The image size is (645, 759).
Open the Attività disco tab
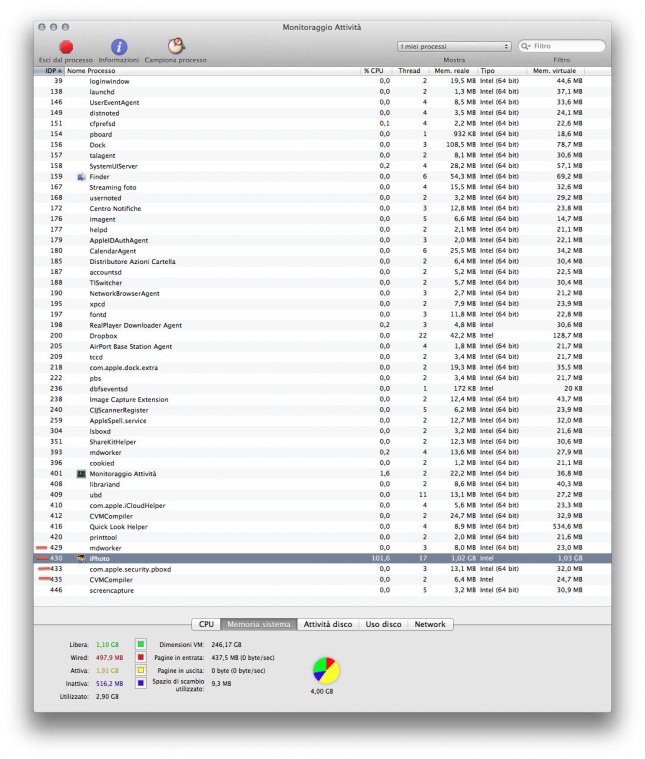pos(328,624)
